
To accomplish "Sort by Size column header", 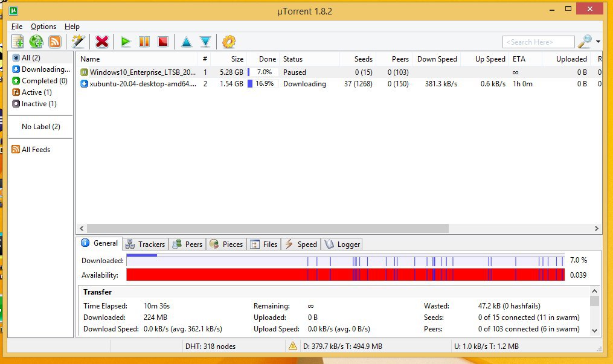I will [229, 59].
